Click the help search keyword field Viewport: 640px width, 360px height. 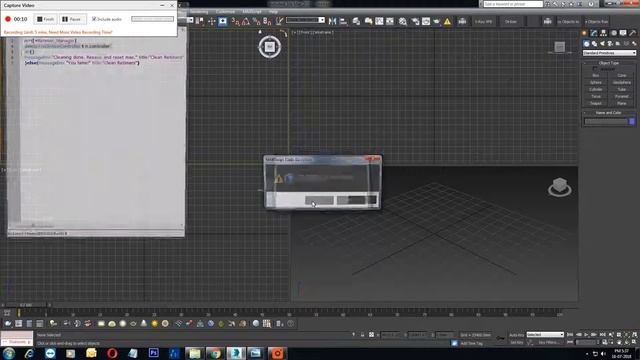tap(513, 4)
